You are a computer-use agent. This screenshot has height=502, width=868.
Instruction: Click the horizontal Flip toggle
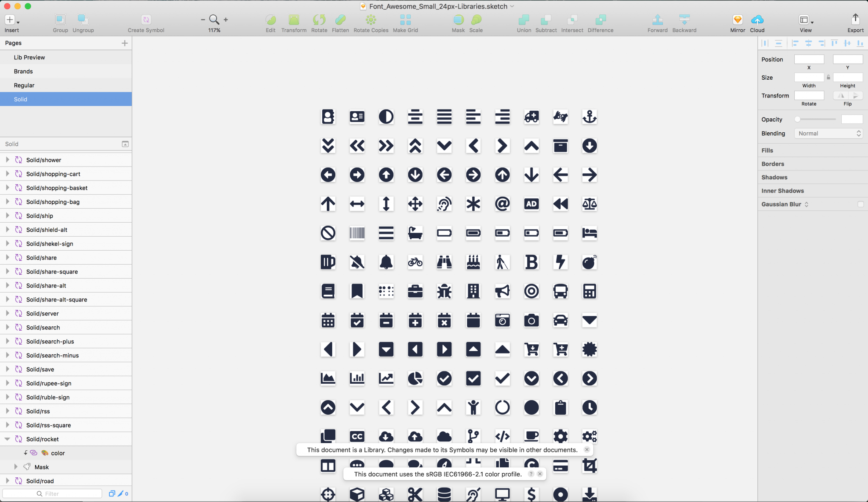click(842, 95)
